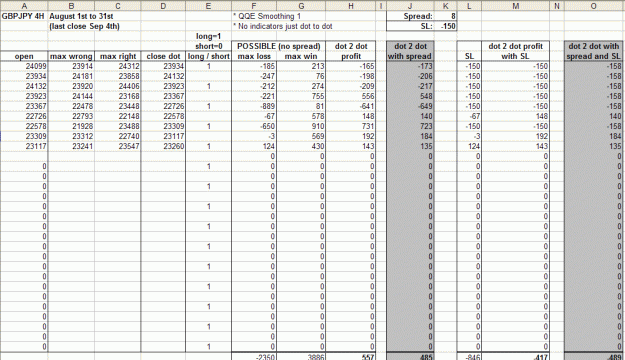Image resolution: width=625 pixels, height=360 pixels.
Task: Select column L header
Action: (469, 6)
